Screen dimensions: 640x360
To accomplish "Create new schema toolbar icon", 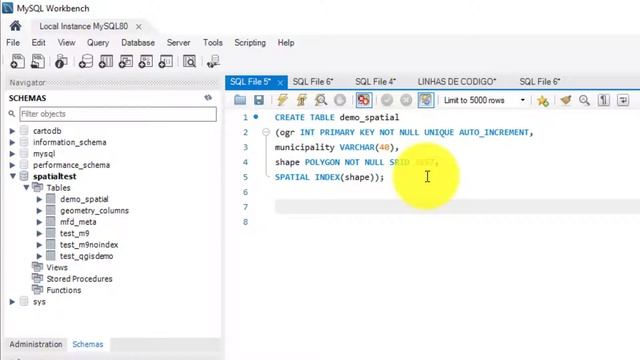I will click(x=86, y=61).
